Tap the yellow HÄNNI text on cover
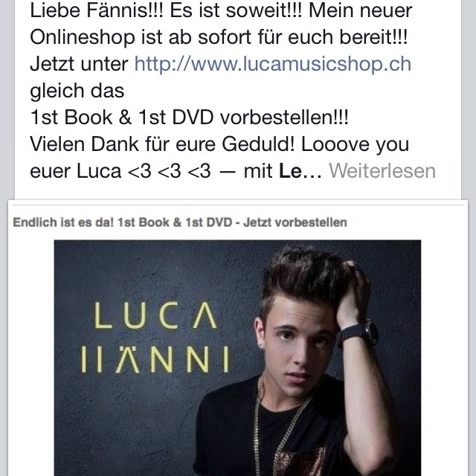Screen dimensions: 476x476 [x=155, y=359]
